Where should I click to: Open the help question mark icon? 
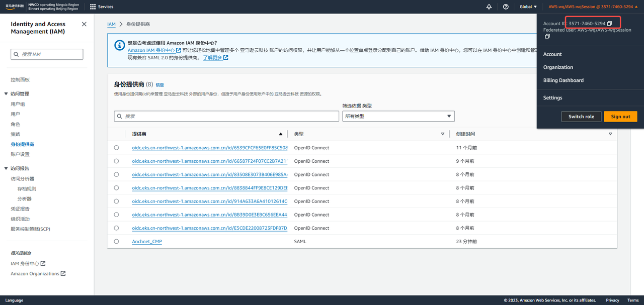point(506,7)
